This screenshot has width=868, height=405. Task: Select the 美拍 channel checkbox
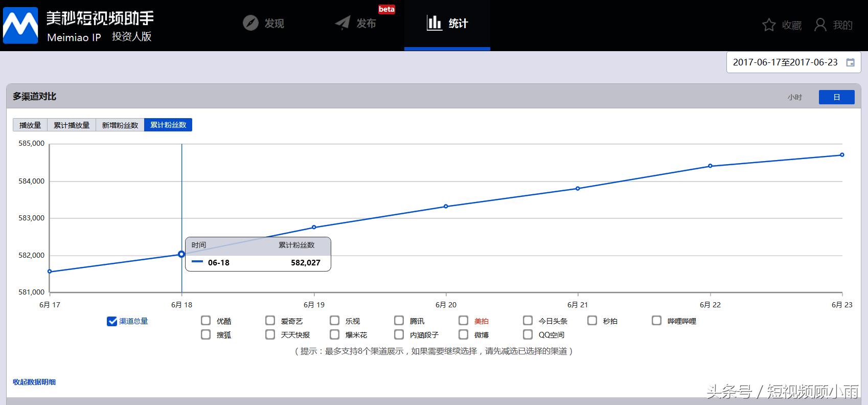tap(464, 321)
